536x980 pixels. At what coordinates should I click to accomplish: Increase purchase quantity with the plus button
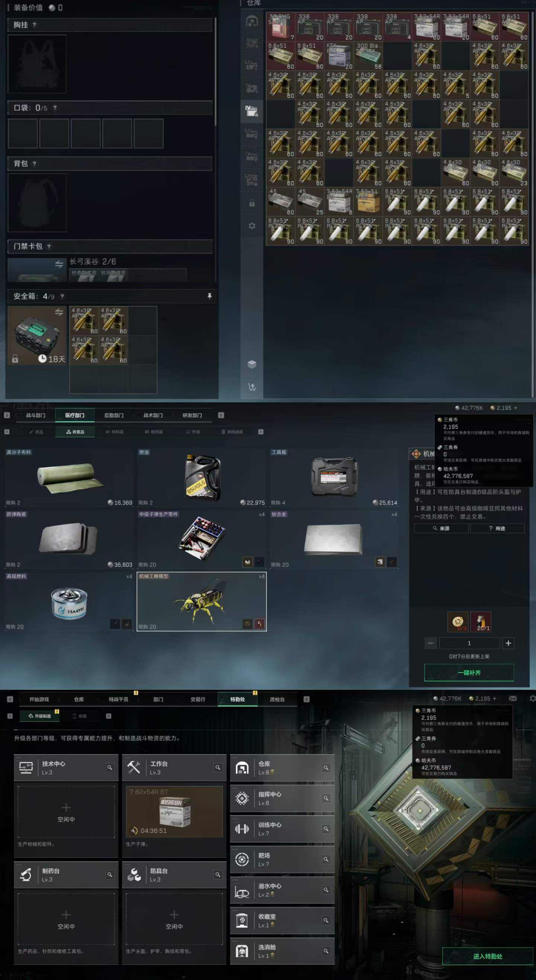[x=508, y=643]
